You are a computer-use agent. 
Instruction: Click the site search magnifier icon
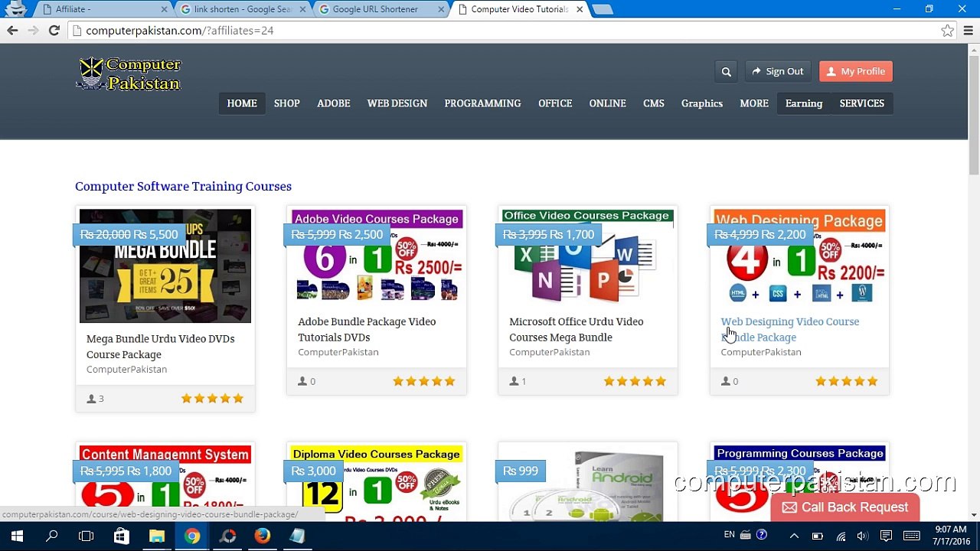point(726,71)
